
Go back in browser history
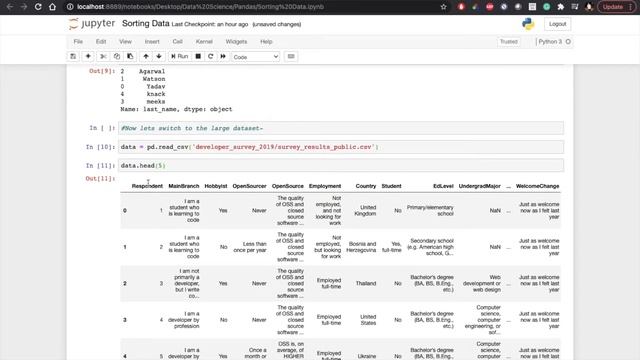[x=10, y=7]
